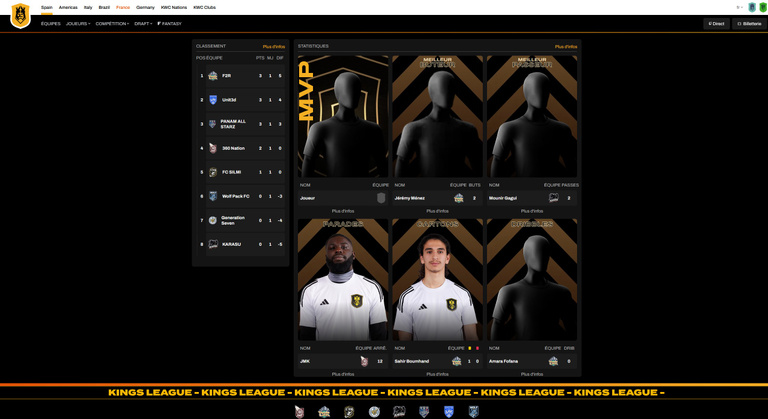Open the KWC Nations tab

coord(174,7)
